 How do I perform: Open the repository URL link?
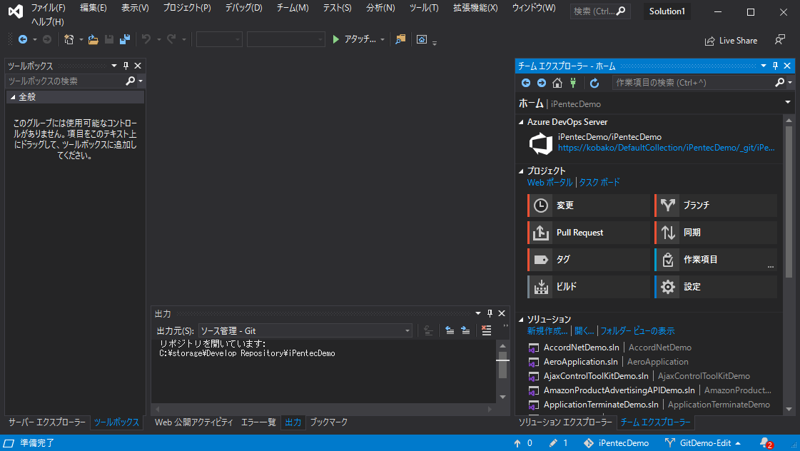point(666,147)
